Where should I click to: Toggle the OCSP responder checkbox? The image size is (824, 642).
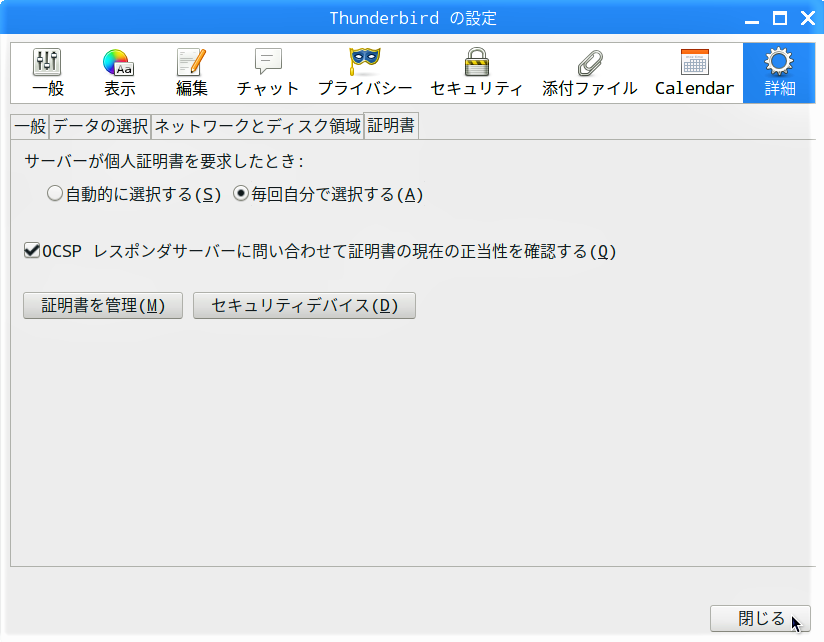32,251
